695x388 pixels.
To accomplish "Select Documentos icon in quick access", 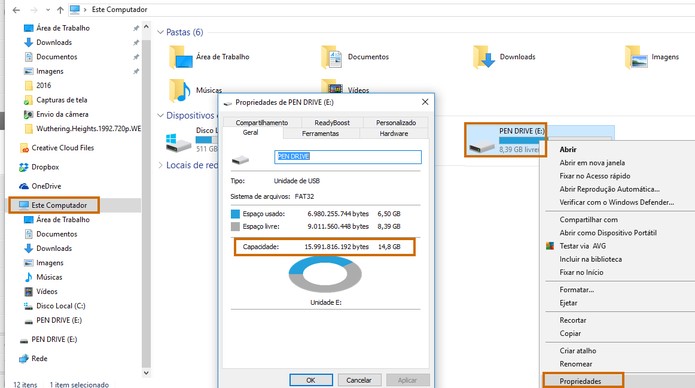I will [28, 57].
